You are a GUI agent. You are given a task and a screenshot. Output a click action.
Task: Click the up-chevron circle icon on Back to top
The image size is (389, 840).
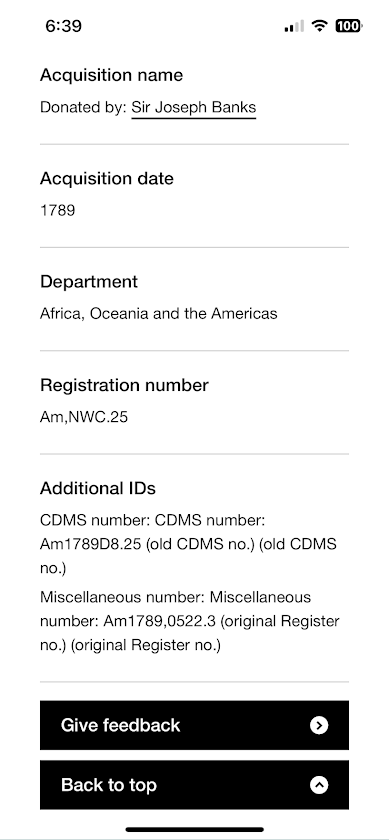coord(319,785)
